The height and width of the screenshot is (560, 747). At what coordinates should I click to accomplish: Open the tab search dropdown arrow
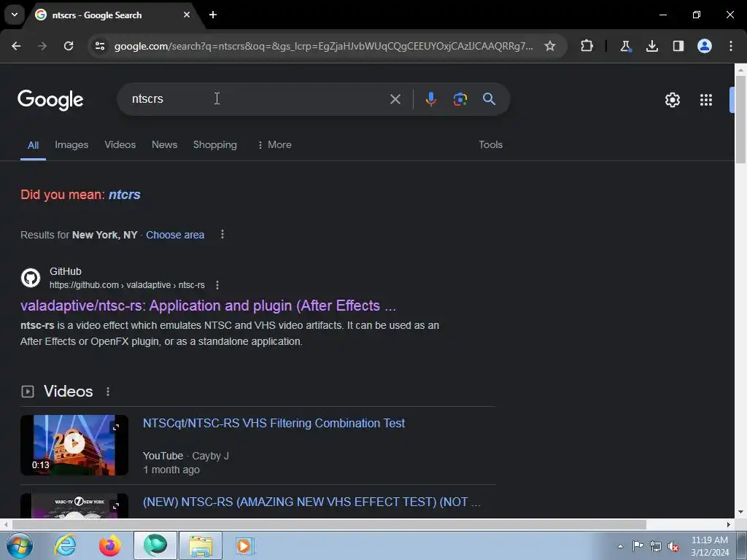click(15, 15)
